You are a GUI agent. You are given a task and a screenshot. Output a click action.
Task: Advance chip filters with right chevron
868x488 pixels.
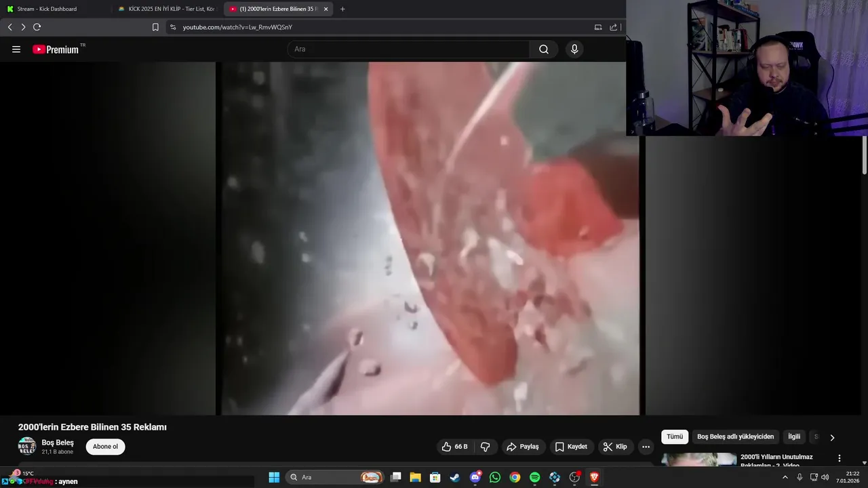(832, 437)
